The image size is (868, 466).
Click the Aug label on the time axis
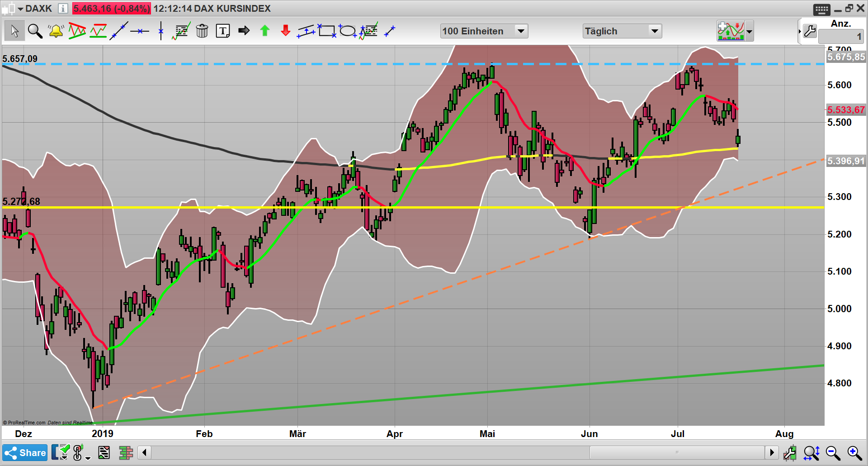(x=784, y=433)
